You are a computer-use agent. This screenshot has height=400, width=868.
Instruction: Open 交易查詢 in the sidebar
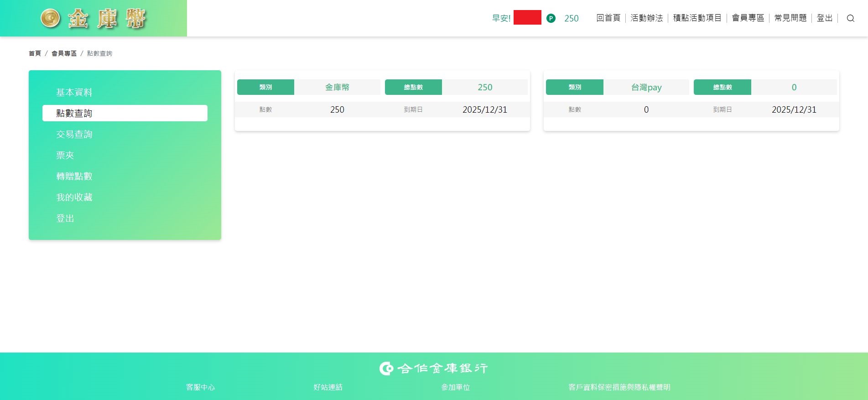pos(74,134)
